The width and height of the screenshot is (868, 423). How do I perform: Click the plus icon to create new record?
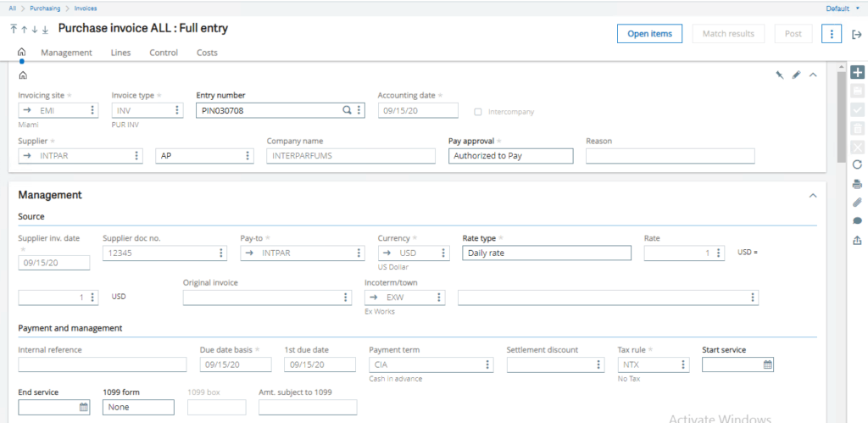pos(857,73)
